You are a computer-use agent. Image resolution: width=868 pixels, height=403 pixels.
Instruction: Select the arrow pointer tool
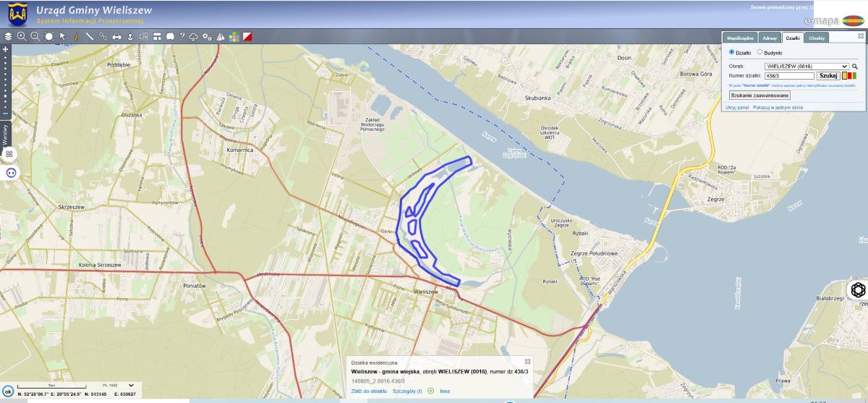pos(62,36)
